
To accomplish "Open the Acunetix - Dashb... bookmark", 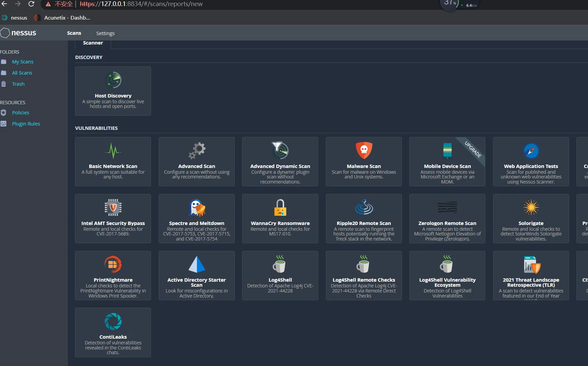I will (62, 18).
